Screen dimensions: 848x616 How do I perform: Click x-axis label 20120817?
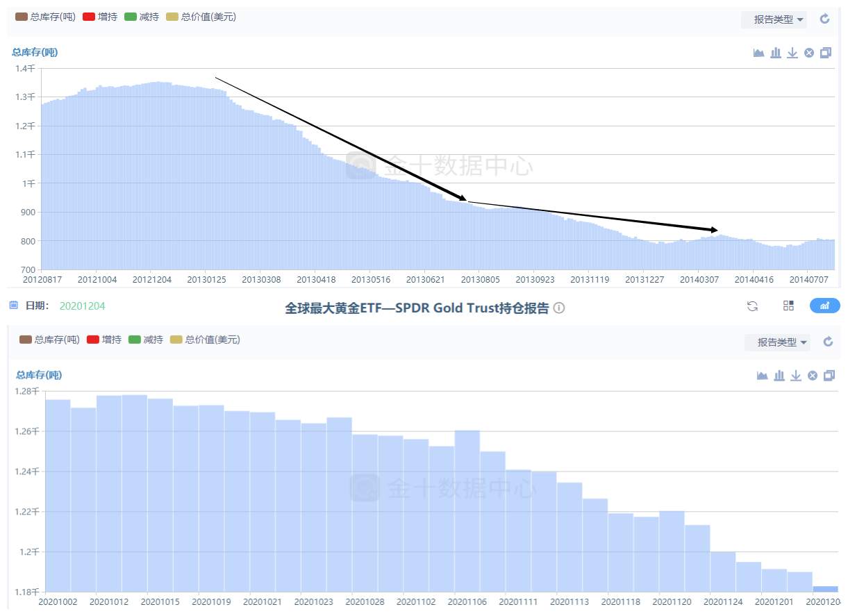pos(41,279)
